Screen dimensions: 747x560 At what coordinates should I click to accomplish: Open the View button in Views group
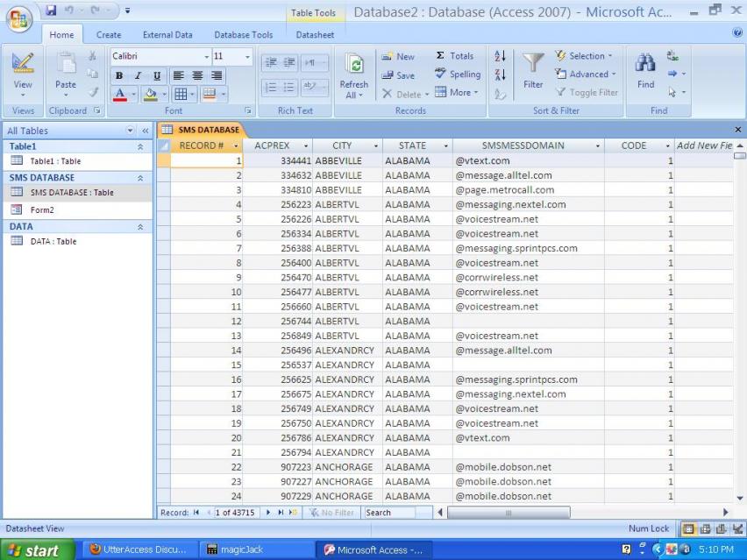[23, 74]
